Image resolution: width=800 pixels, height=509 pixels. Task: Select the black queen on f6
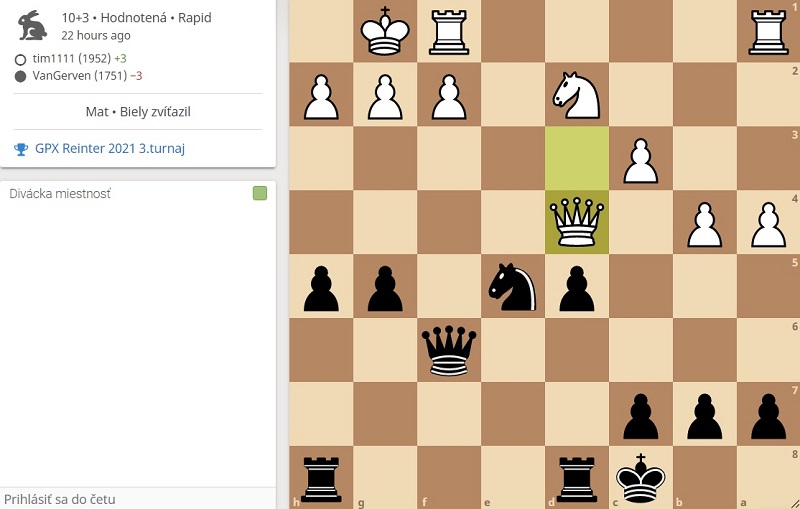[x=449, y=350]
